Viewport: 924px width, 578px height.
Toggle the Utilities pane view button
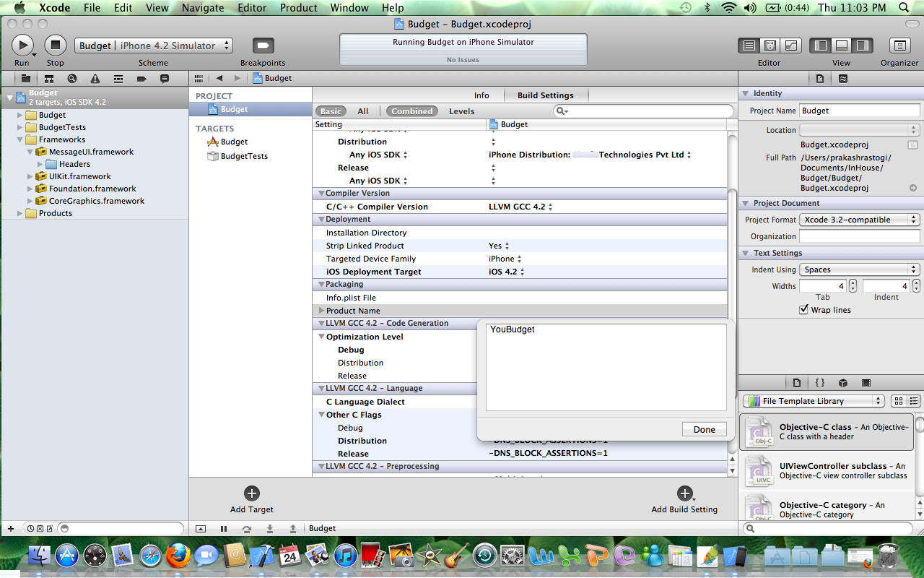tap(863, 46)
